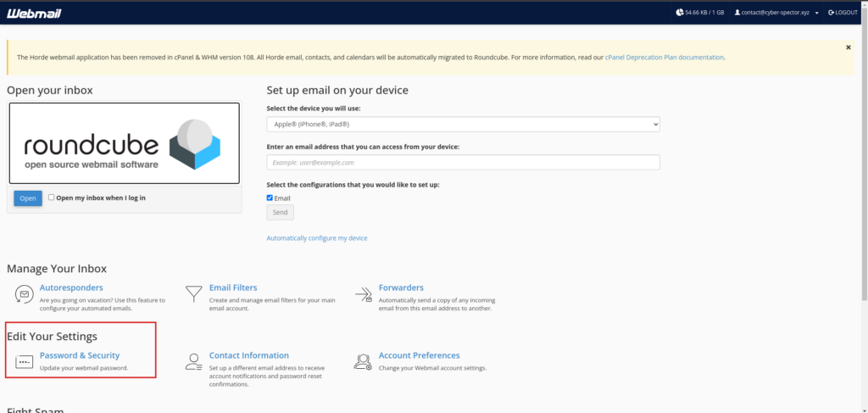Click the Roundcube webmail logo image

(125, 142)
